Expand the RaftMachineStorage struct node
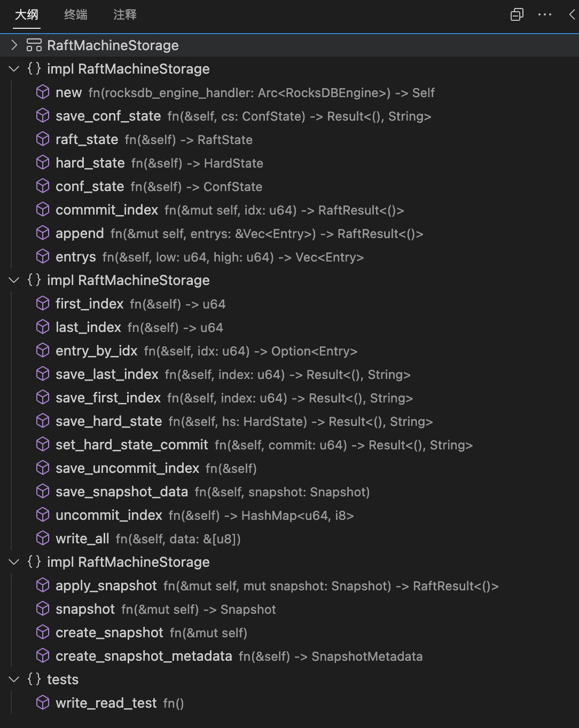579x728 pixels. [x=14, y=45]
